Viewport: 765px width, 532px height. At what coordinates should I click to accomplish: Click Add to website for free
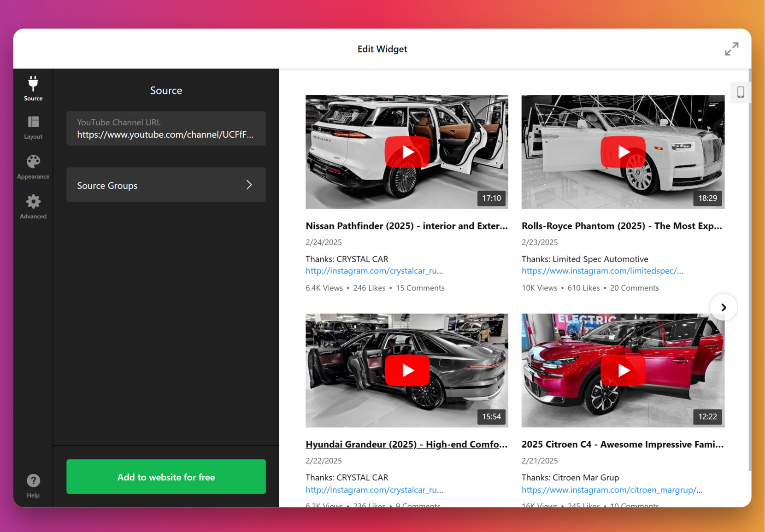pos(166,477)
